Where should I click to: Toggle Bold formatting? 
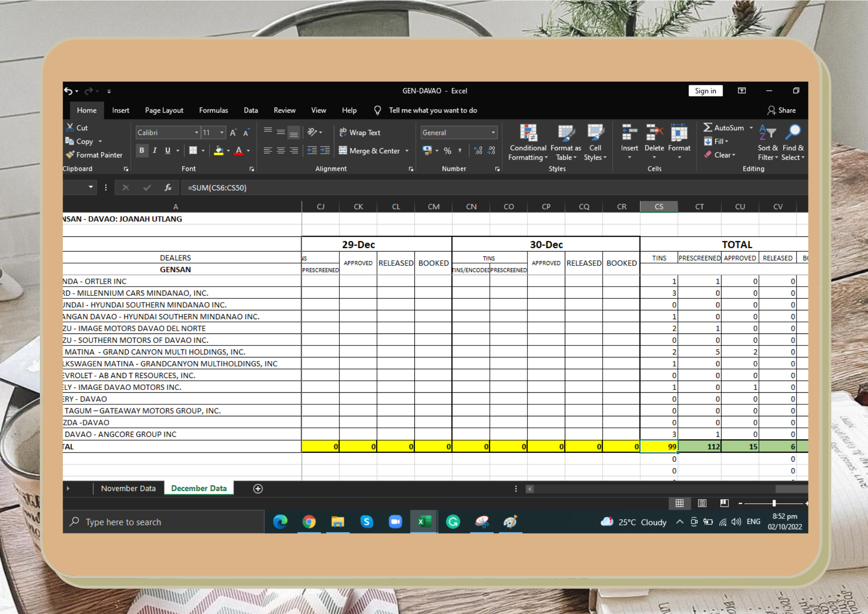(142, 151)
